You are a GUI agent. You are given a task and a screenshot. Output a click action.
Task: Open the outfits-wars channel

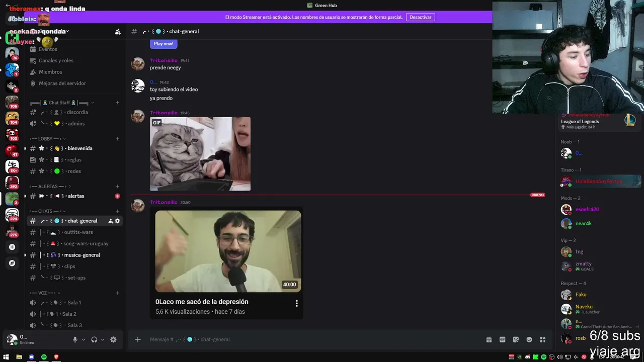[x=74, y=232]
